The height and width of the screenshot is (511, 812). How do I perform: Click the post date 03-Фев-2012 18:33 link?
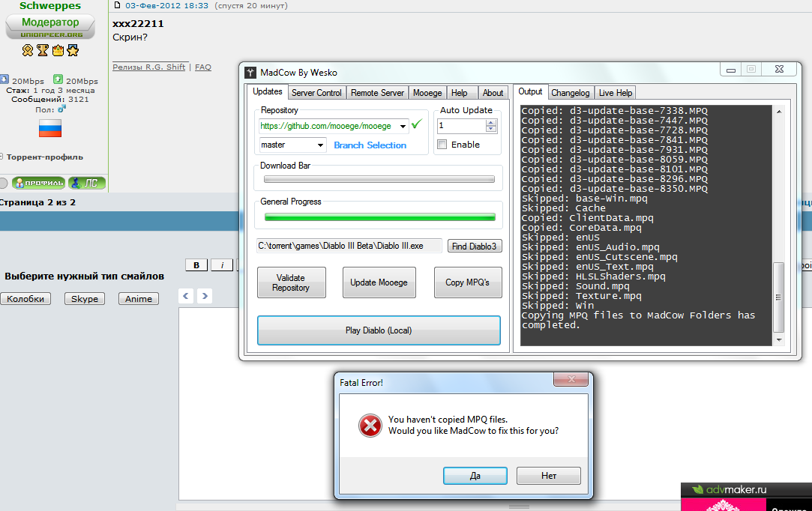(166, 6)
